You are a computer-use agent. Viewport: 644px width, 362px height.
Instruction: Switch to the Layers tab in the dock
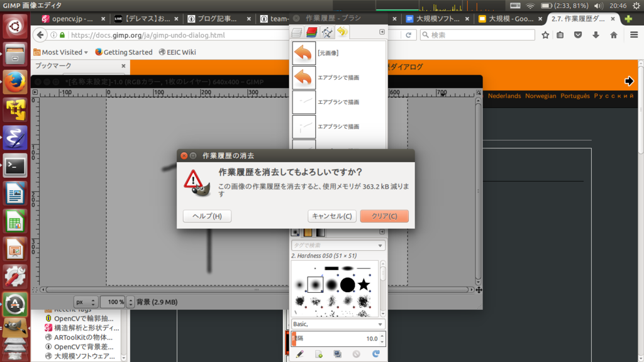point(297,32)
